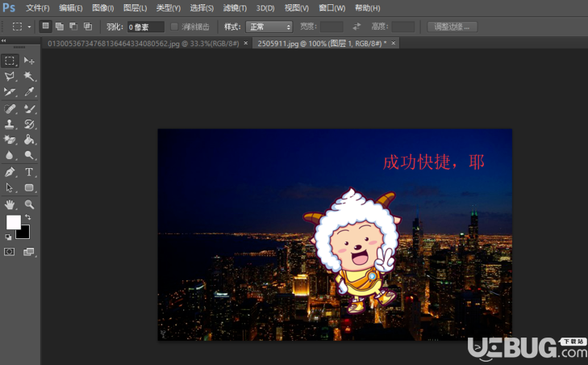The width and height of the screenshot is (588, 365).
Task: Click the 羽化 feather value field
Action: pyautogui.click(x=145, y=27)
